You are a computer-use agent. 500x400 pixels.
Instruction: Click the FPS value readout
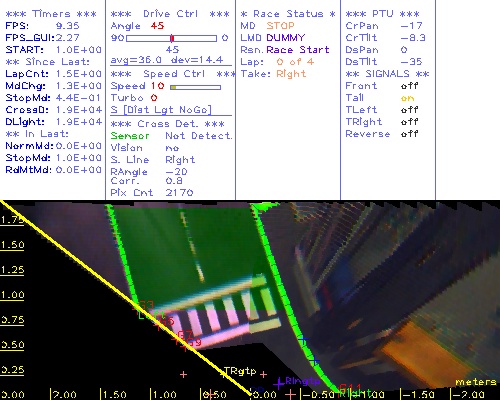tap(67, 26)
